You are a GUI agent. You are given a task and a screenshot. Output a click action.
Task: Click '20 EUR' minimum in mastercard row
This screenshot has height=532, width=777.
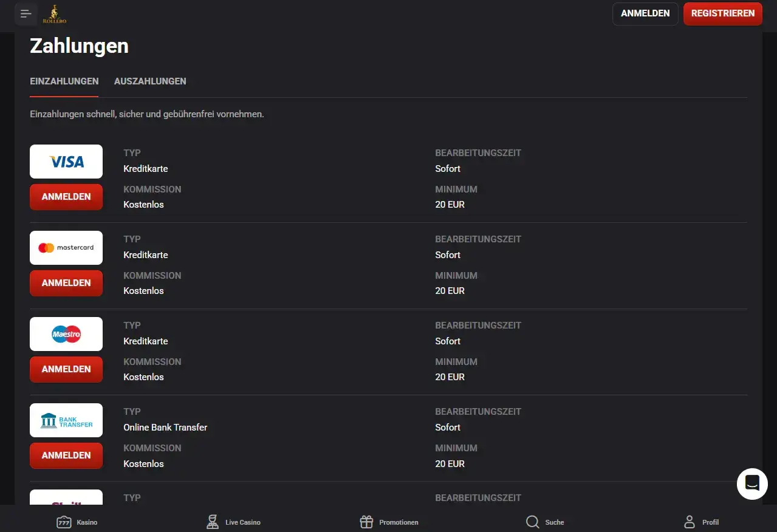(x=450, y=291)
